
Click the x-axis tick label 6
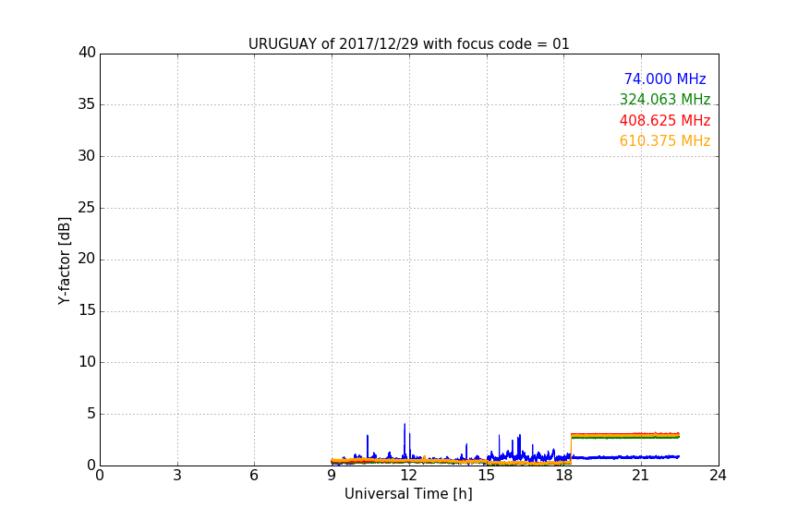[254, 476]
